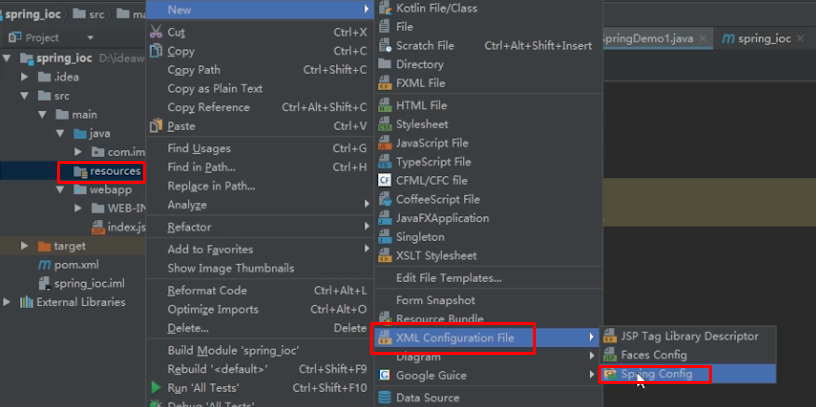
Task: Click the Google Guice icon
Action: (x=385, y=375)
